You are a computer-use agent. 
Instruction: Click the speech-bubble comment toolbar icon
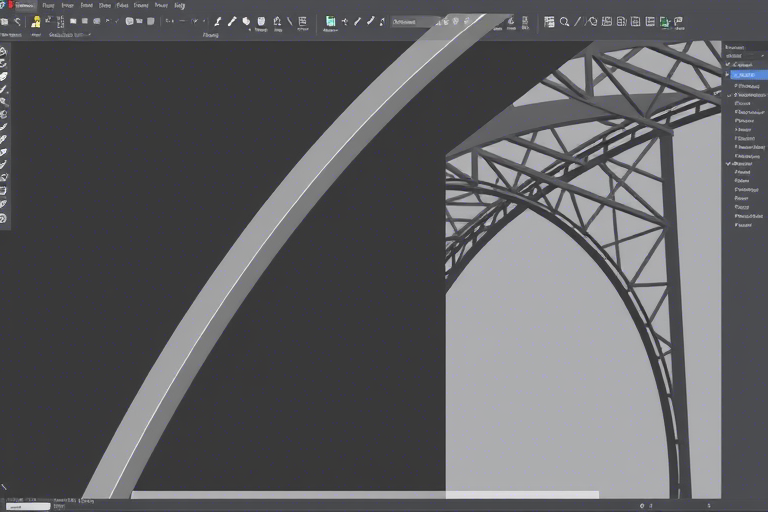point(679,22)
